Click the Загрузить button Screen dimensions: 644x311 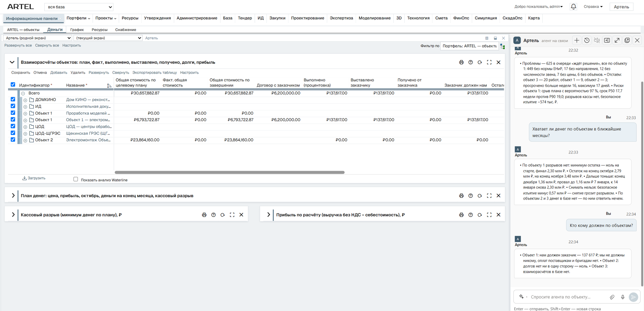[34, 178]
